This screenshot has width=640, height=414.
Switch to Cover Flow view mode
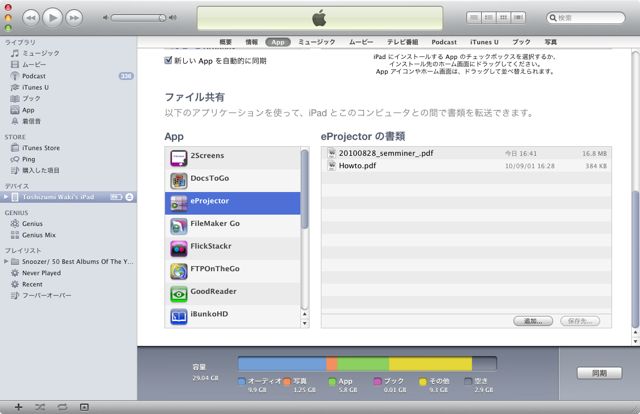518,18
